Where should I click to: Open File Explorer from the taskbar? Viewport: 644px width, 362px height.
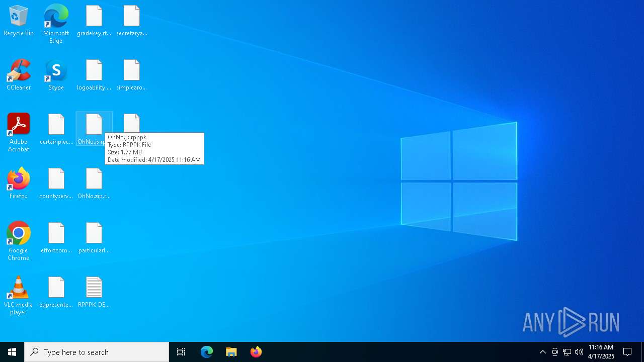click(x=231, y=352)
